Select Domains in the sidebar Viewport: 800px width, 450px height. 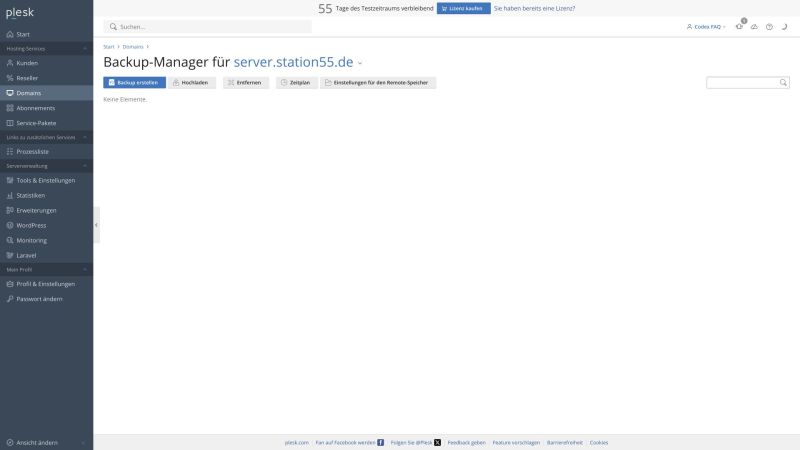coord(46,93)
